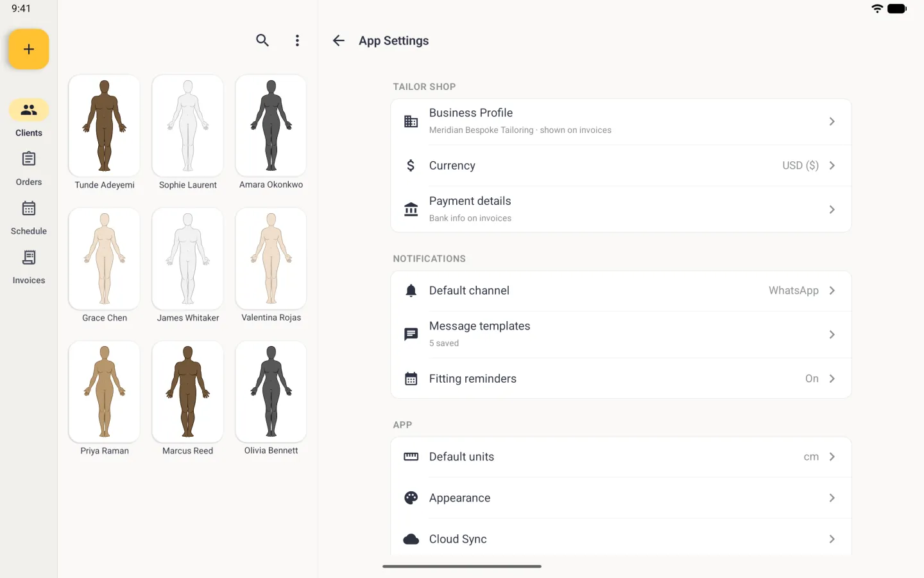Expand Message templates via its chevron
The image size is (924, 578).
(832, 335)
